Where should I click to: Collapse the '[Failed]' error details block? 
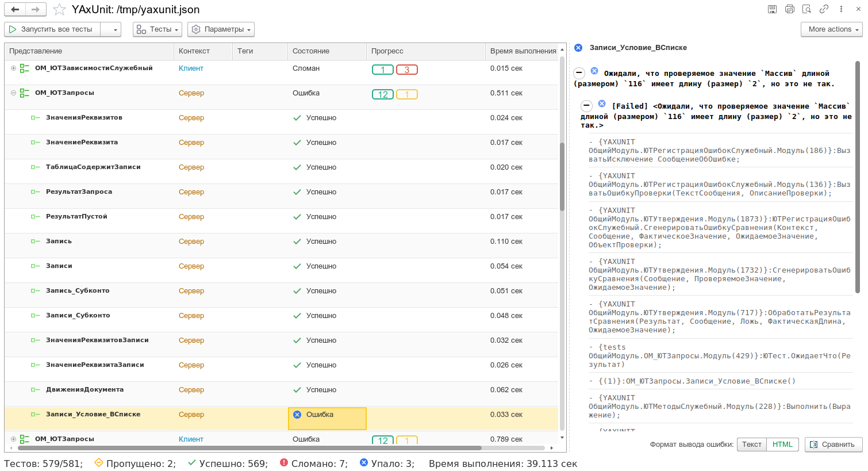586,106
